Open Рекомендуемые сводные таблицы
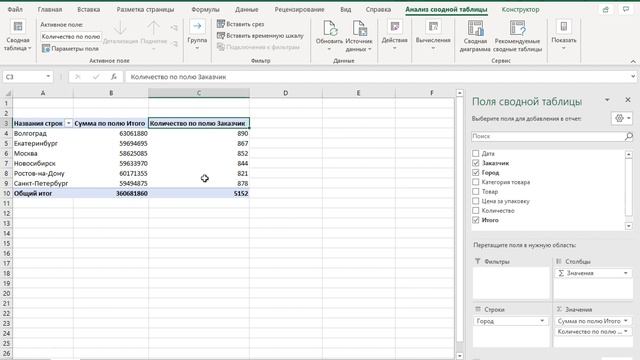The width and height of the screenshot is (640, 360). click(517, 36)
